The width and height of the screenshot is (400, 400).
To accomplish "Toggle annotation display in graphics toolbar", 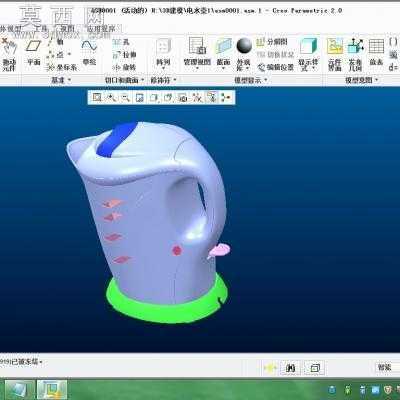I will point(212,97).
